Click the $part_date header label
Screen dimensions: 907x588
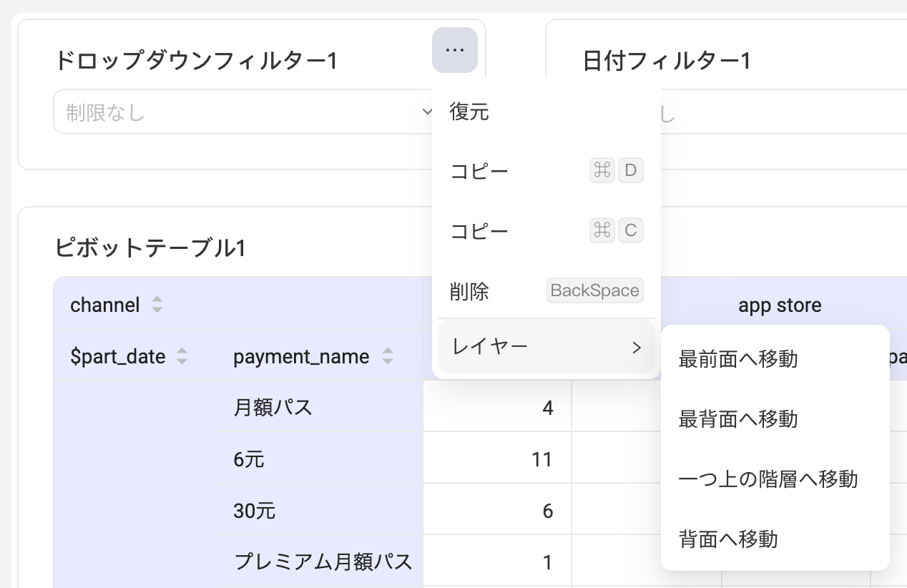[118, 356]
